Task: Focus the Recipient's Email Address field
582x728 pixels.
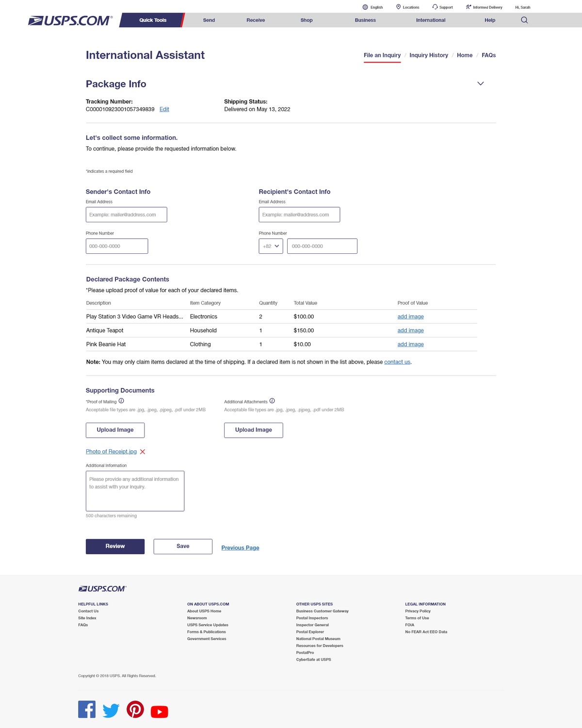Action: (299, 215)
